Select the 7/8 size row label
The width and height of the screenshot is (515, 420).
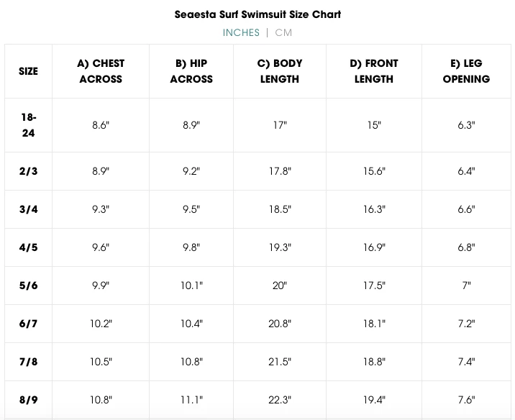click(29, 362)
